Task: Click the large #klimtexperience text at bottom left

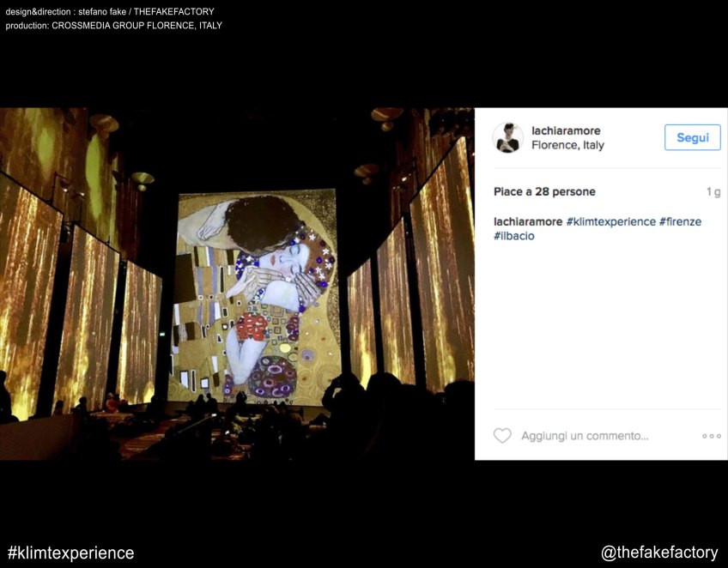Action: [70, 553]
